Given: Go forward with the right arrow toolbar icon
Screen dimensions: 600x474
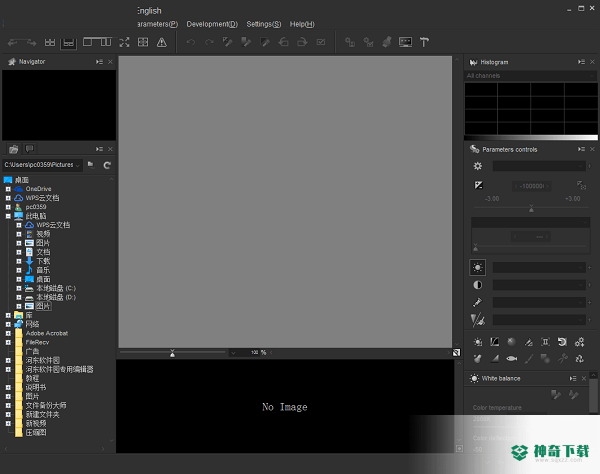Looking at the screenshot, I should click(31, 42).
